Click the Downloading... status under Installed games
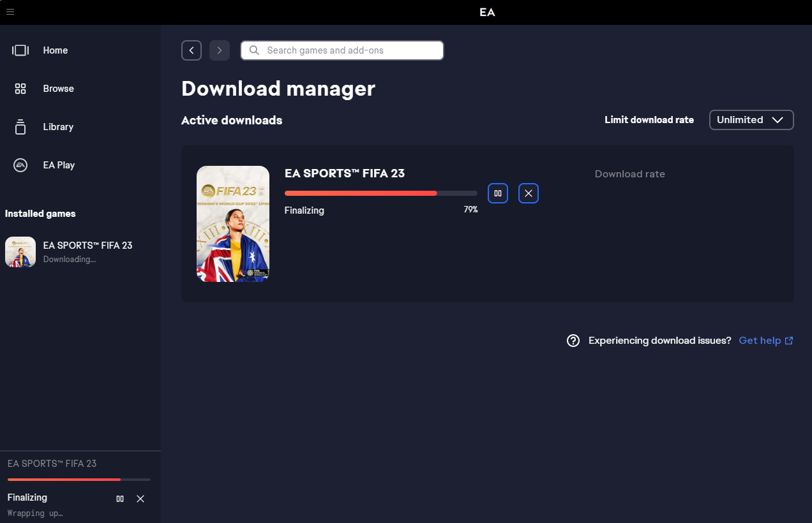This screenshot has height=523, width=812. pos(70,260)
